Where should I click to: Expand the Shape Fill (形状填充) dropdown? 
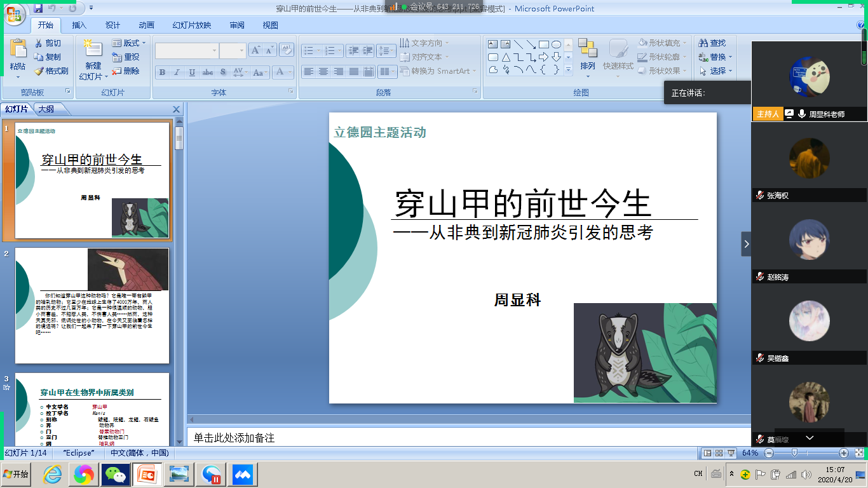point(663,43)
